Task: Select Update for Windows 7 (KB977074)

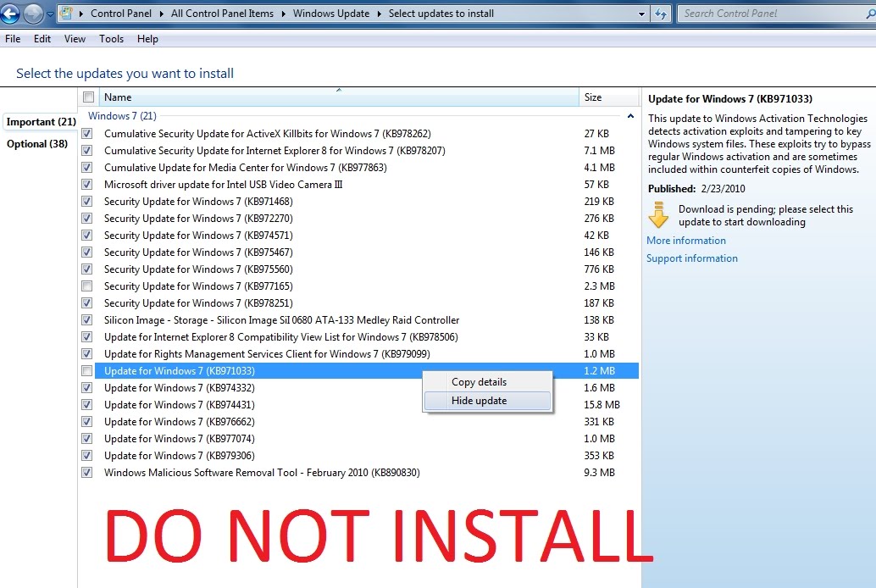Action: [x=180, y=439]
